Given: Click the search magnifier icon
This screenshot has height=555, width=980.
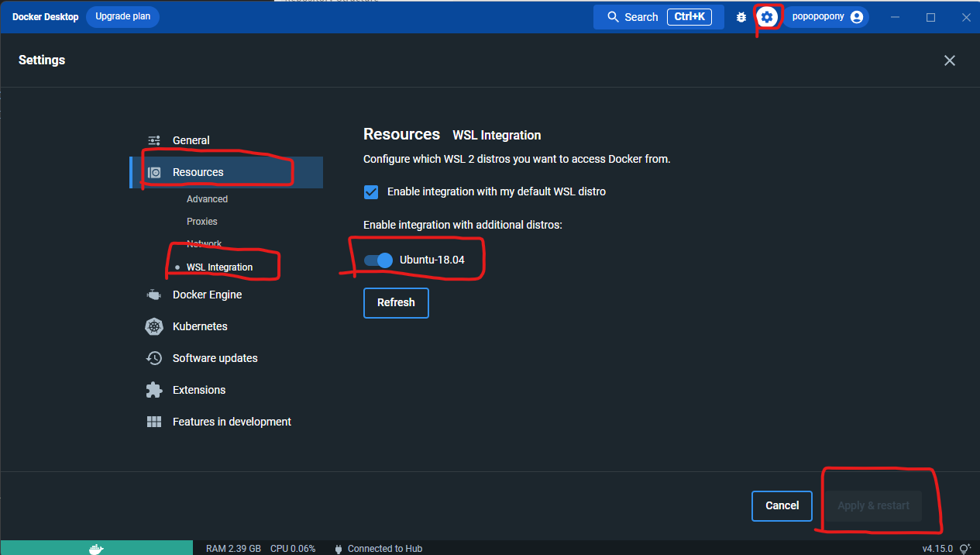Looking at the screenshot, I should point(614,17).
